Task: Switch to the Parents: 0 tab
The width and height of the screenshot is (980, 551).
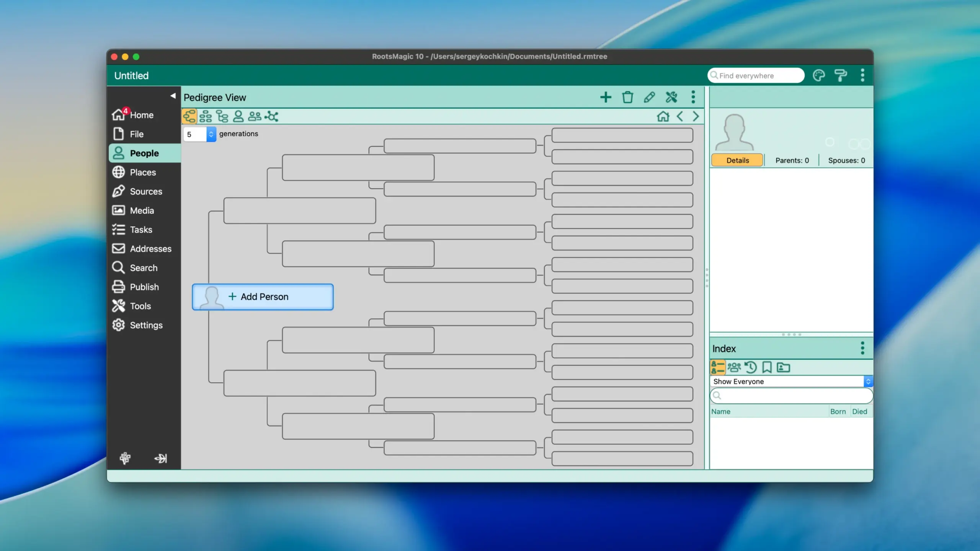Action: tap(792, 160)
